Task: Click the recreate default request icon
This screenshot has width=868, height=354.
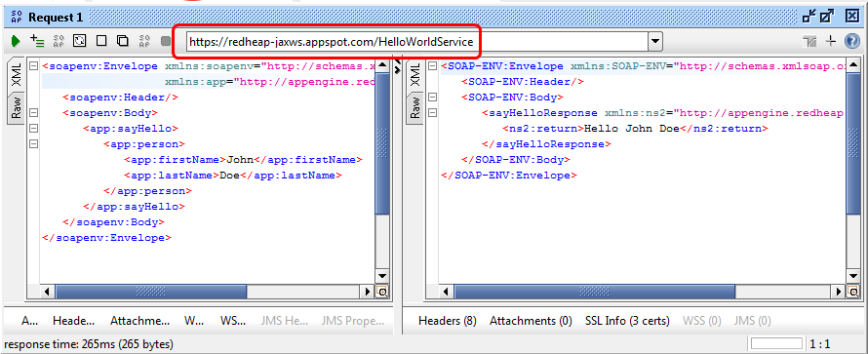Action: (80, 41)
